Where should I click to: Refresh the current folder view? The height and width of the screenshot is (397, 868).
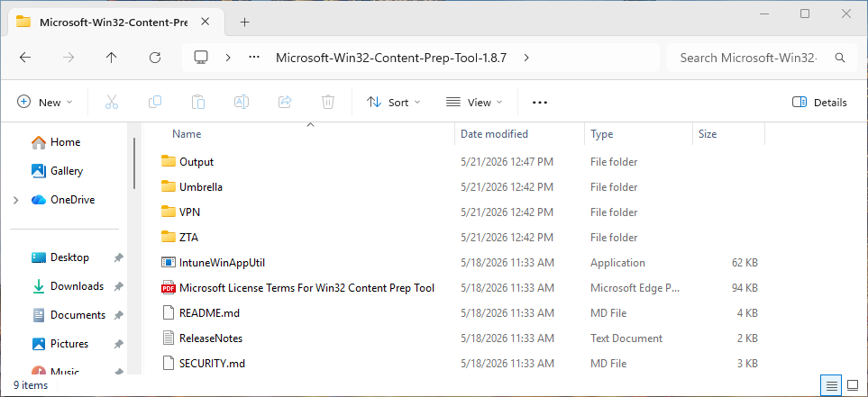coord(155,58)
